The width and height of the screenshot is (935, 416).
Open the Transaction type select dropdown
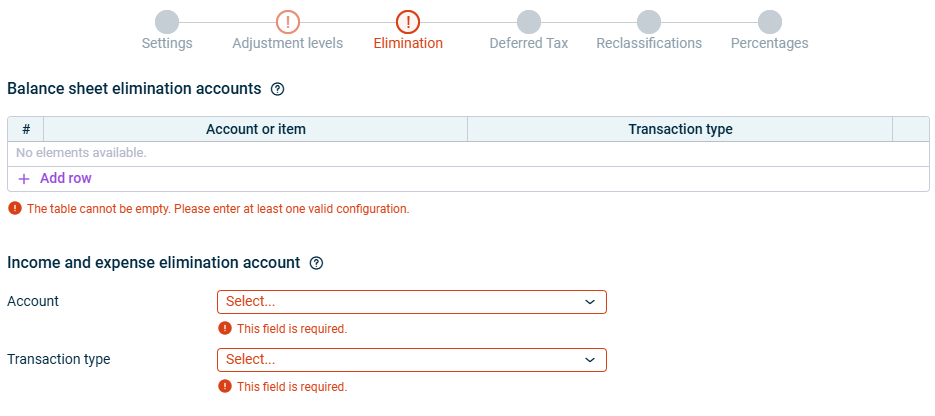tap(400, 360)
